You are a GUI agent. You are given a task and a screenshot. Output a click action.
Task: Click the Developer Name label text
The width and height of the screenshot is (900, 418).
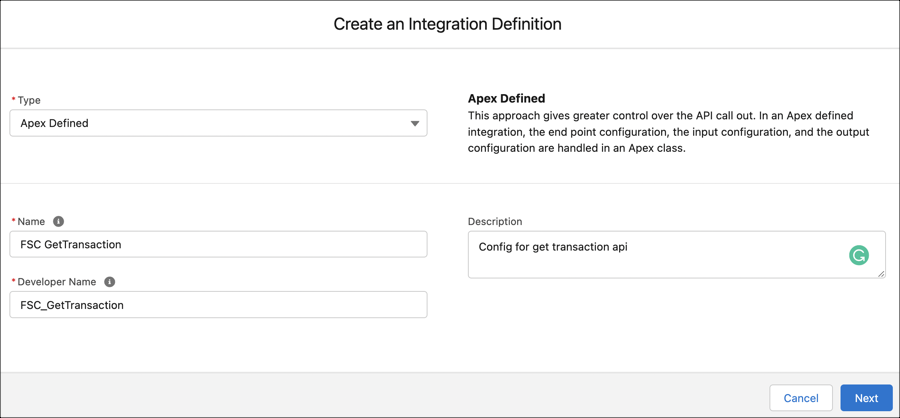pyautogui.click(x=58, y=282)
